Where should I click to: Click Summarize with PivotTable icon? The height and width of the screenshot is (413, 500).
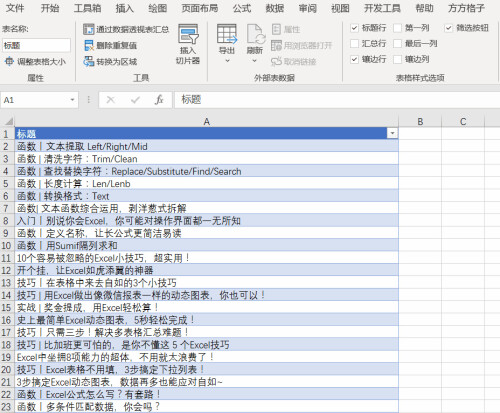click(88, 29)
